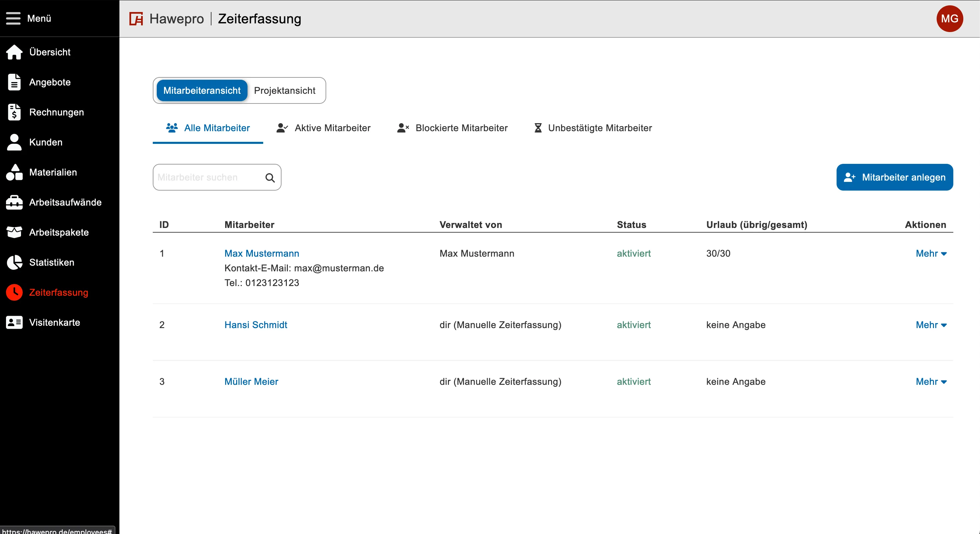This screenshot has height=534, width=980.
Task: Click keine Angabe for Hansi Schmidt
Action: point(736,325)
